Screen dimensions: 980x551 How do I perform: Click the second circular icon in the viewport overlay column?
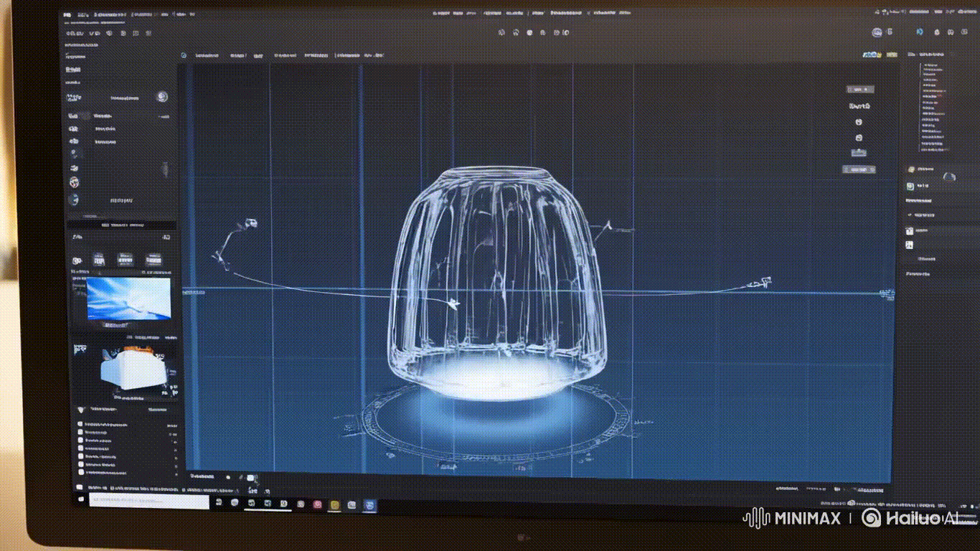(859, 138)
